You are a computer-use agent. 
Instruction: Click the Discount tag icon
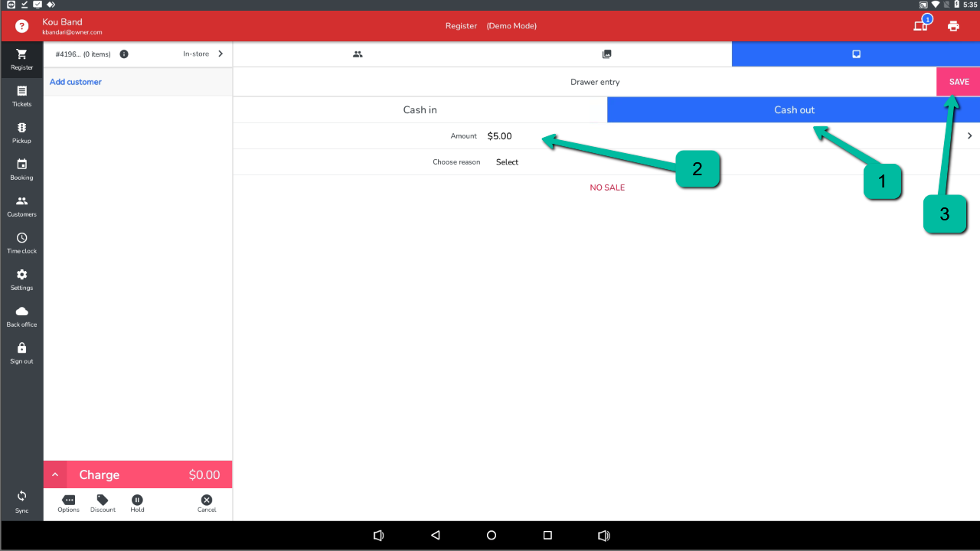pyautogui.click(x=103, y=503)
